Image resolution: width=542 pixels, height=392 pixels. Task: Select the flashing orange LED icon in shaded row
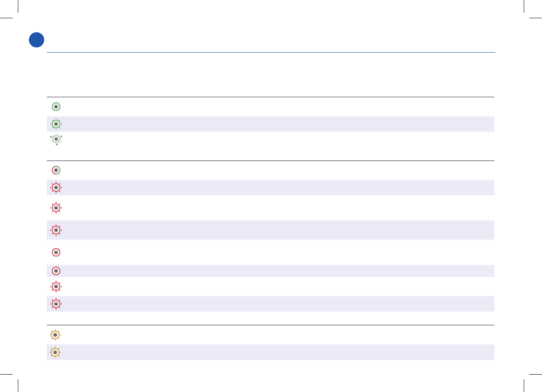pyautogui.click(x=55, y=352)
